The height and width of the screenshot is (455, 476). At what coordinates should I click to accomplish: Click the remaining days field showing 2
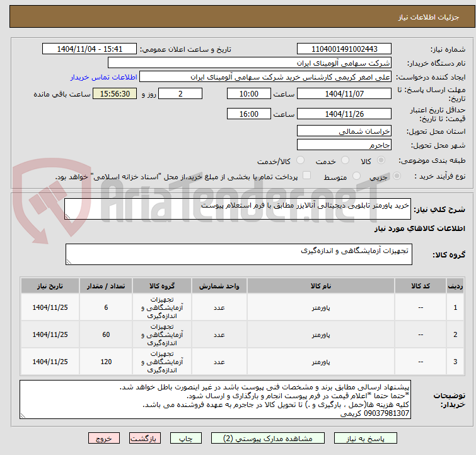tap(180, 93)
